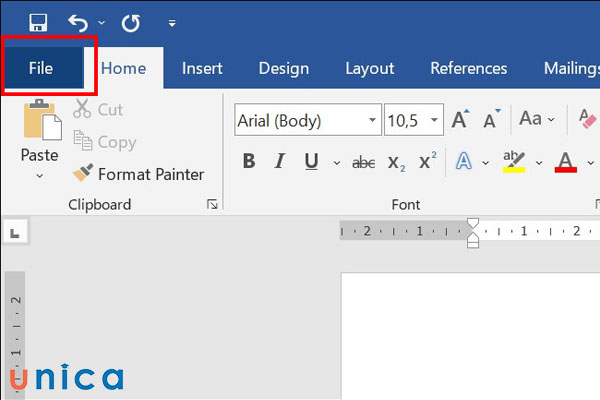This screenshot has height=400, width=600.
Task: Open the File tab
Action: coord(41,68)
